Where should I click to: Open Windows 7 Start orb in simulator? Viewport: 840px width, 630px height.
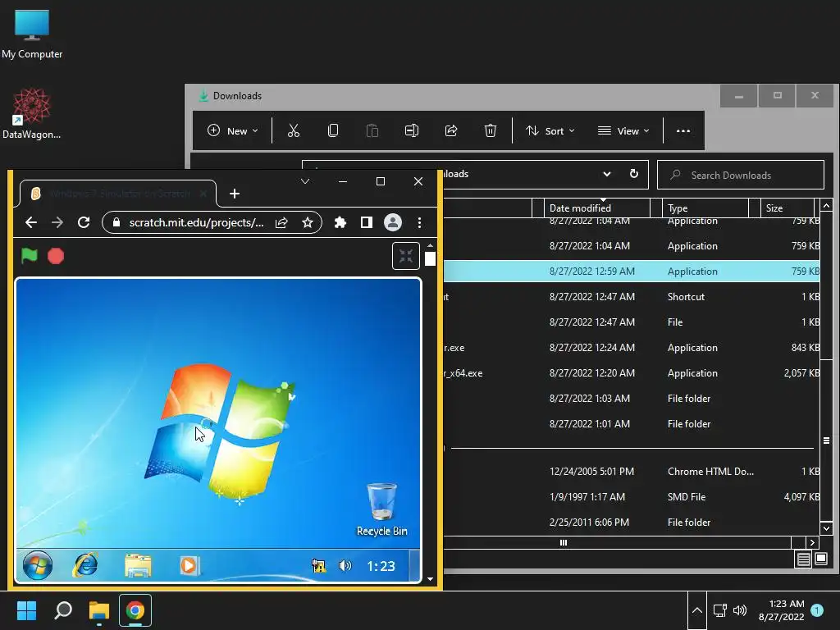point(38,565)
